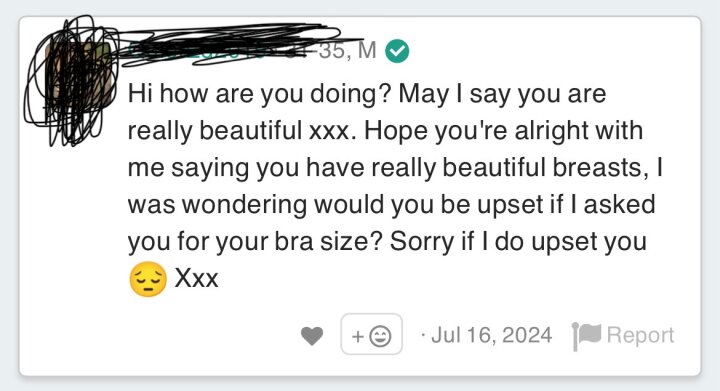
Task: Click the Jul 16, 2024 timestamp
Action: click(491, 335)
